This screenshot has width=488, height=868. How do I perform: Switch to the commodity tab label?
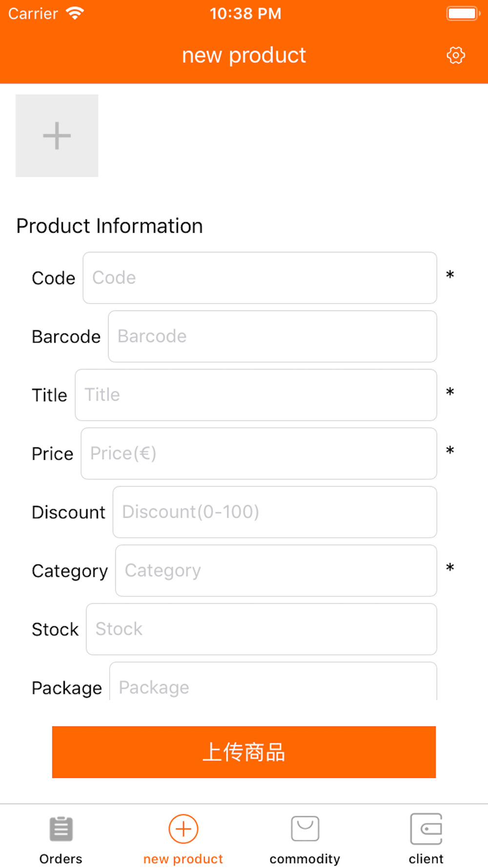tap(305, 859)
